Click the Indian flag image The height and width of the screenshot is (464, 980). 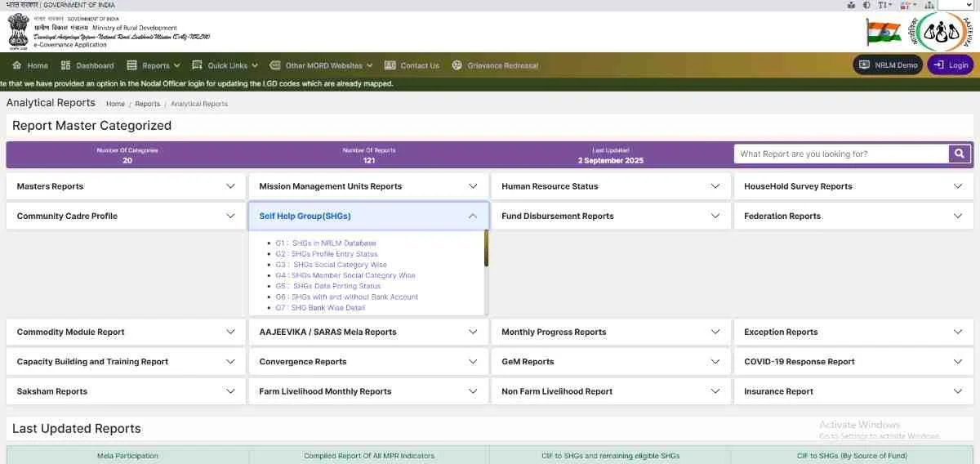(x=884, y=32)
